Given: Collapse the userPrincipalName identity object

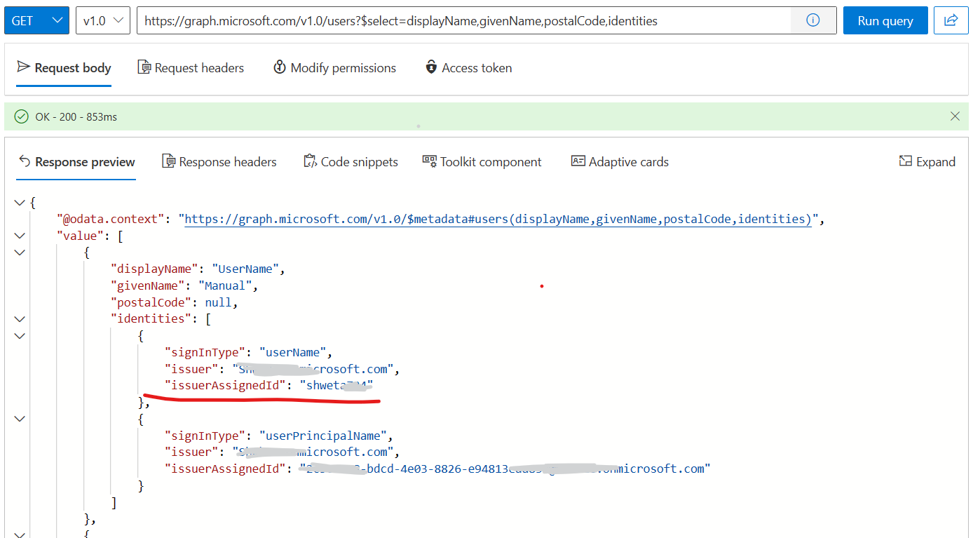Looking at the screenshot, I should (x=20, y=418).
